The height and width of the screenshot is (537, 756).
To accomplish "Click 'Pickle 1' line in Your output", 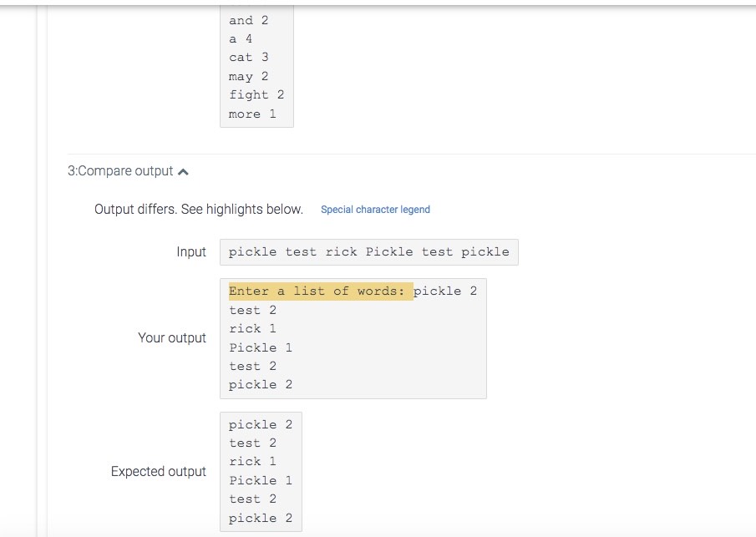I will click(x=261, y=347).
